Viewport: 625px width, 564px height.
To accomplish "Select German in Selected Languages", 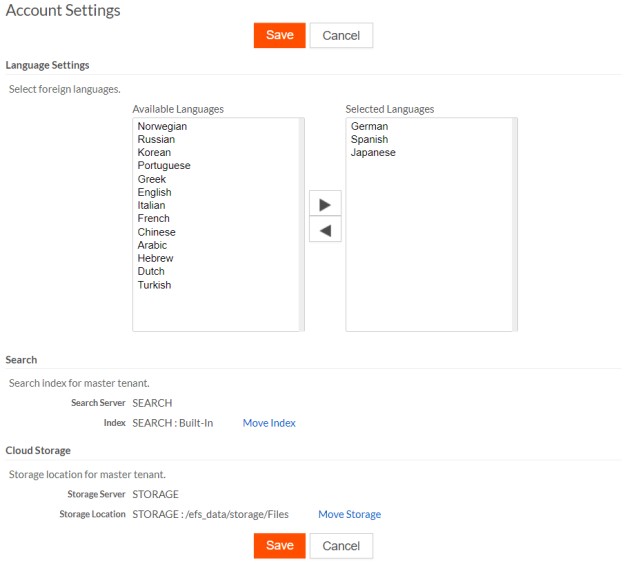I will [369, 127].
